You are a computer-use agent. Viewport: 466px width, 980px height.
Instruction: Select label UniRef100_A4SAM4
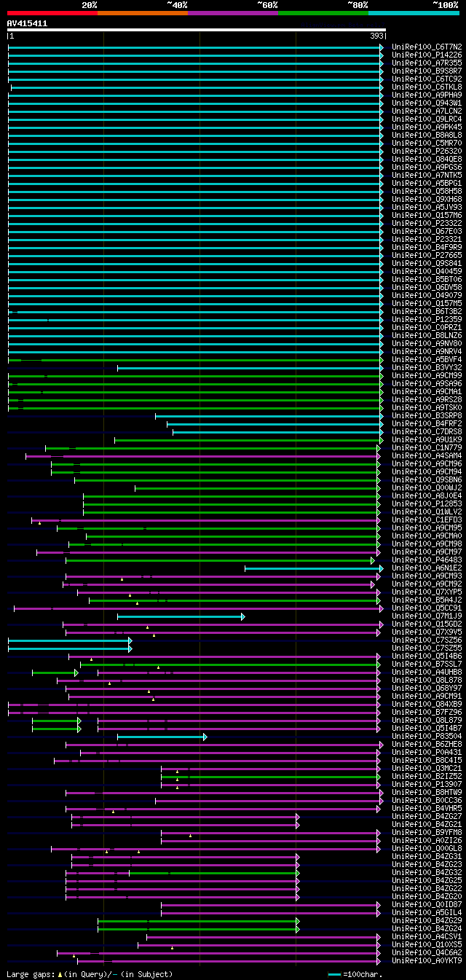[x=427, y=455]
